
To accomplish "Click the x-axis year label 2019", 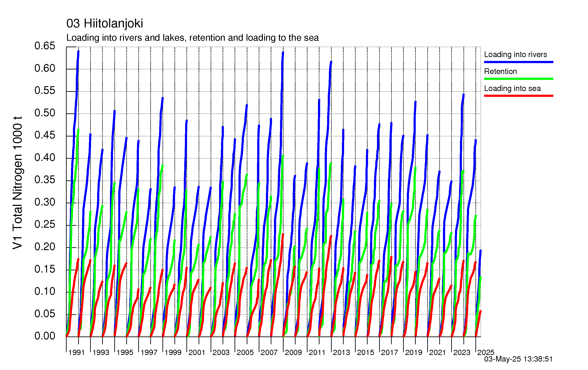I will tap(414, 352).
